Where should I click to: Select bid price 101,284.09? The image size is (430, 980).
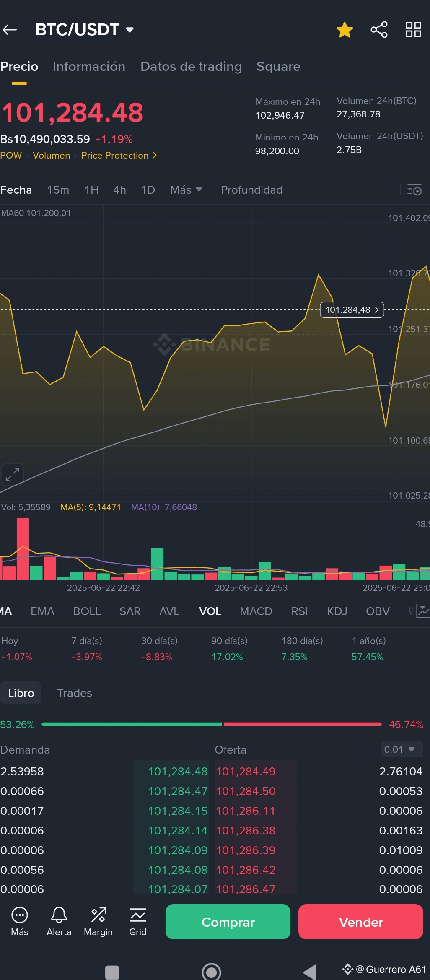pyautogui.click(x=178, y=850)
